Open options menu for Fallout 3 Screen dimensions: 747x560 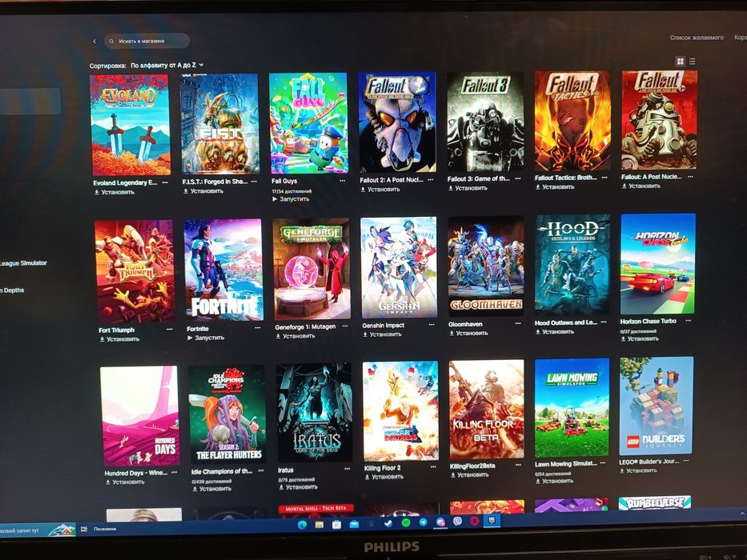coord(517,178)
